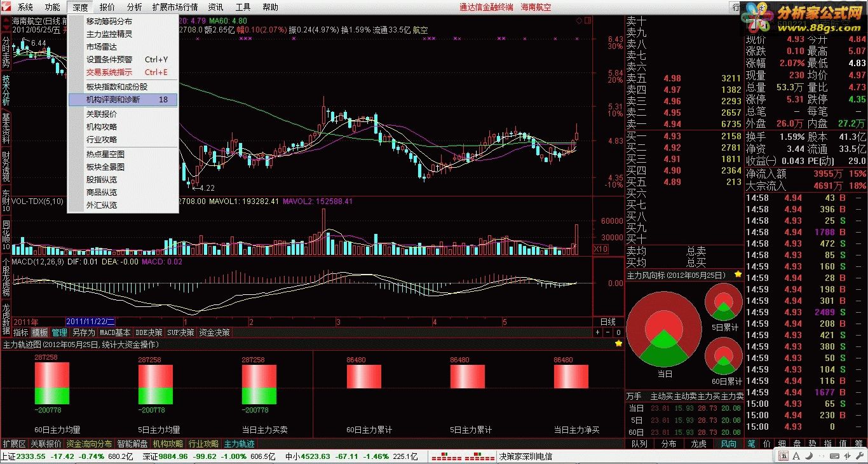Select the 资金决策 template
The width and height of the screenshot is (868, 464).
tap(214, 332)
